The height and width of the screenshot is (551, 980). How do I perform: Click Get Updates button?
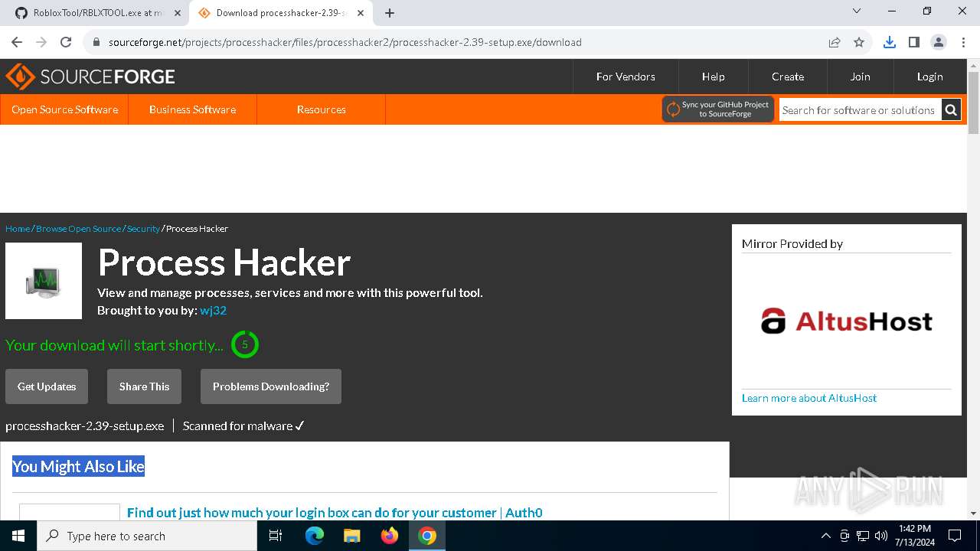pyautogui.click(x=47, y=386)
